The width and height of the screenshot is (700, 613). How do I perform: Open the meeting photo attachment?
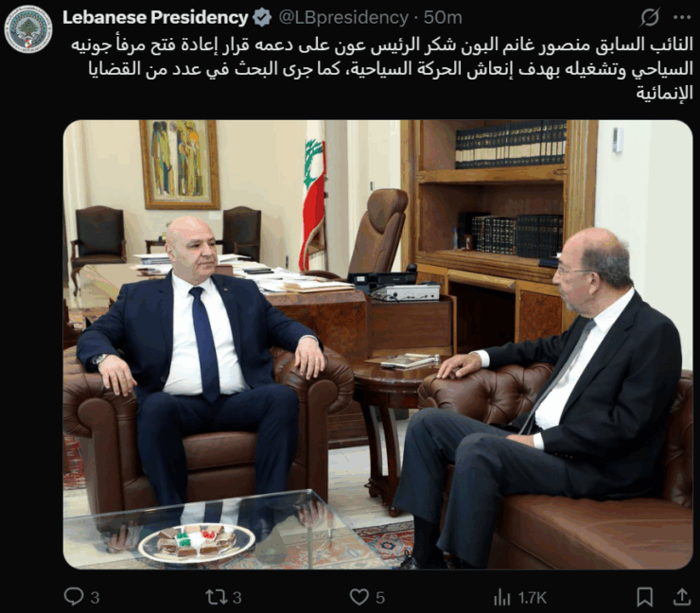pyautogui.click(x=377, y=344)
